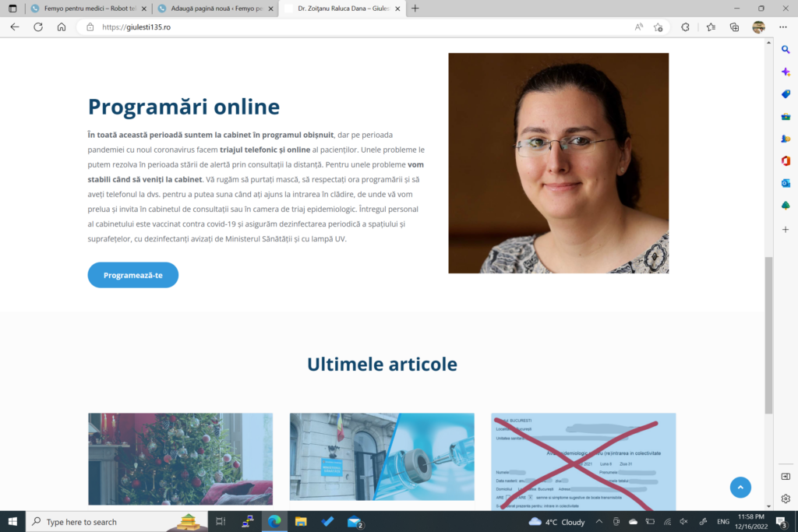Click the Programări online heading
Viewport: 798px width, 532px height.
click(184, 107)
